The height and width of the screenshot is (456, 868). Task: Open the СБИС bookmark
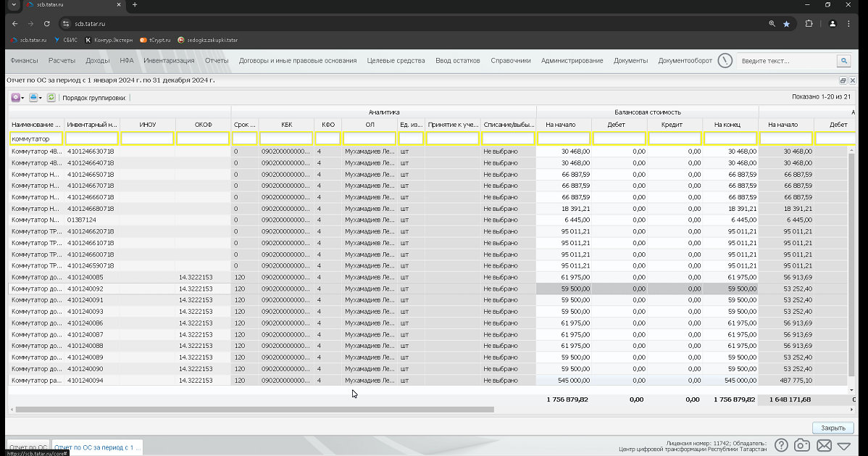click(x=66, y=40)
